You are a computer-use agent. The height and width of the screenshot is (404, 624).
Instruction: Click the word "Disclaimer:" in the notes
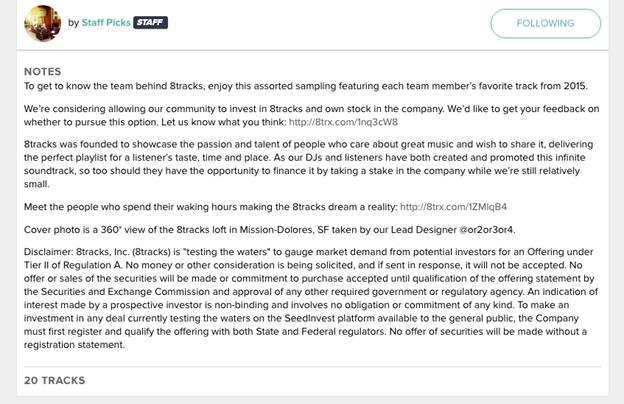coord(51,251)
